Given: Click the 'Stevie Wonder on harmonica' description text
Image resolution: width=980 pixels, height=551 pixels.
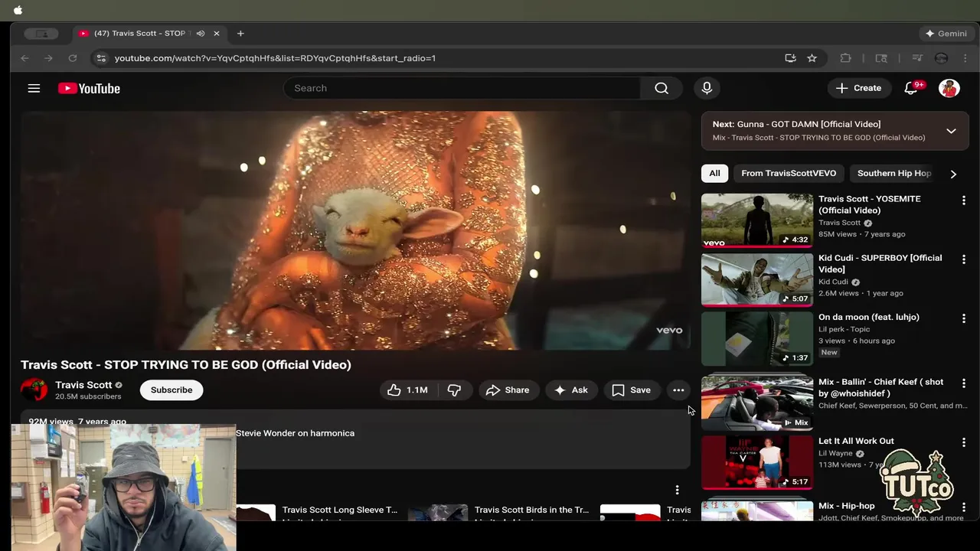Looking at the screenshot, I should (x=295, y=433).
